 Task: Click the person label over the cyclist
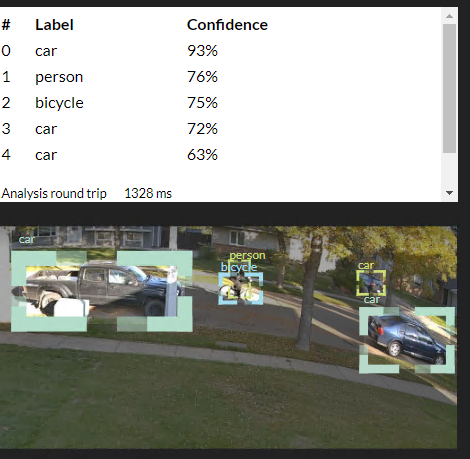click(x=247, y=255)
